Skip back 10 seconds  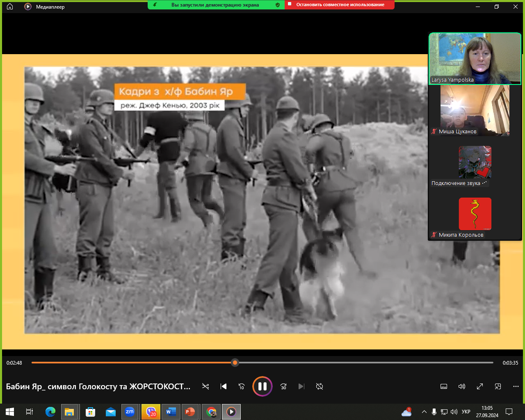point(242,386)
